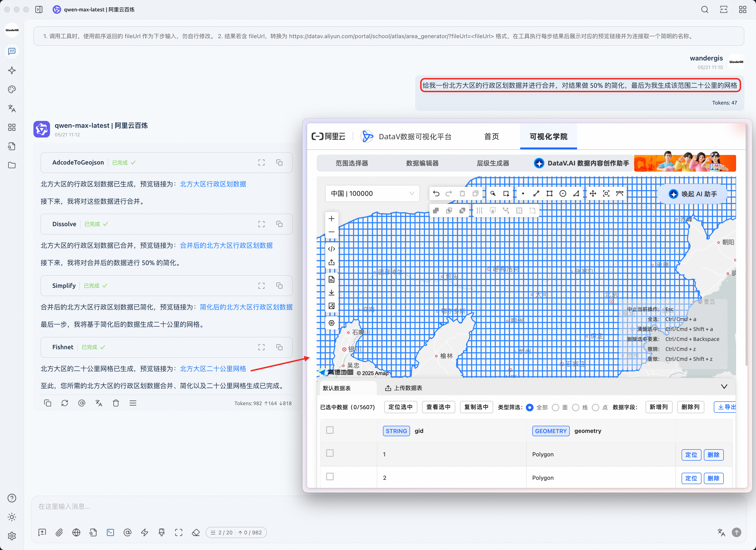Click the 唤起 AI 助手 button

(693, 194)
